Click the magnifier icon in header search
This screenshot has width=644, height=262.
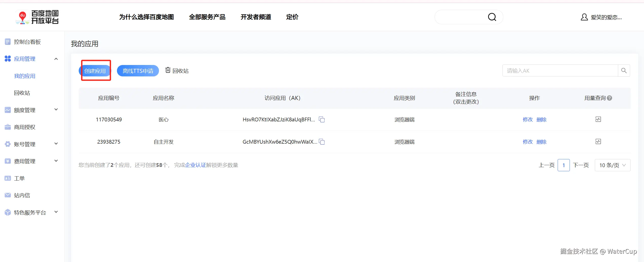pos(492,17)
